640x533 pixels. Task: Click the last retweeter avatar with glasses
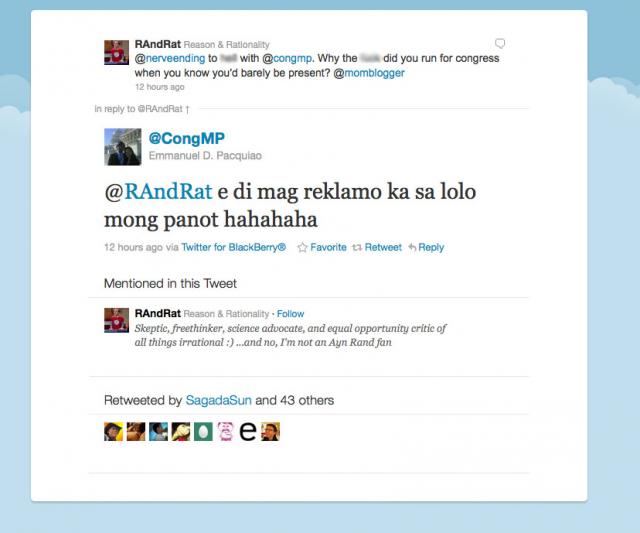[270, 431]
